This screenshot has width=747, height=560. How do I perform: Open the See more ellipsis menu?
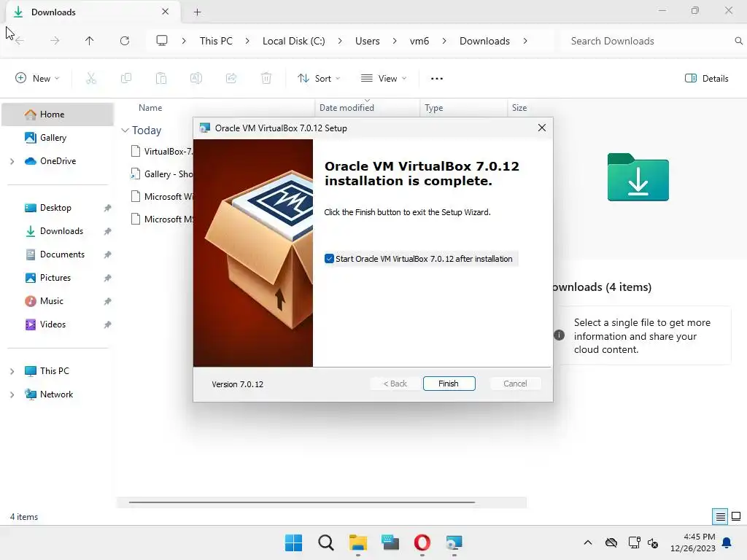[x=437, y=78]
